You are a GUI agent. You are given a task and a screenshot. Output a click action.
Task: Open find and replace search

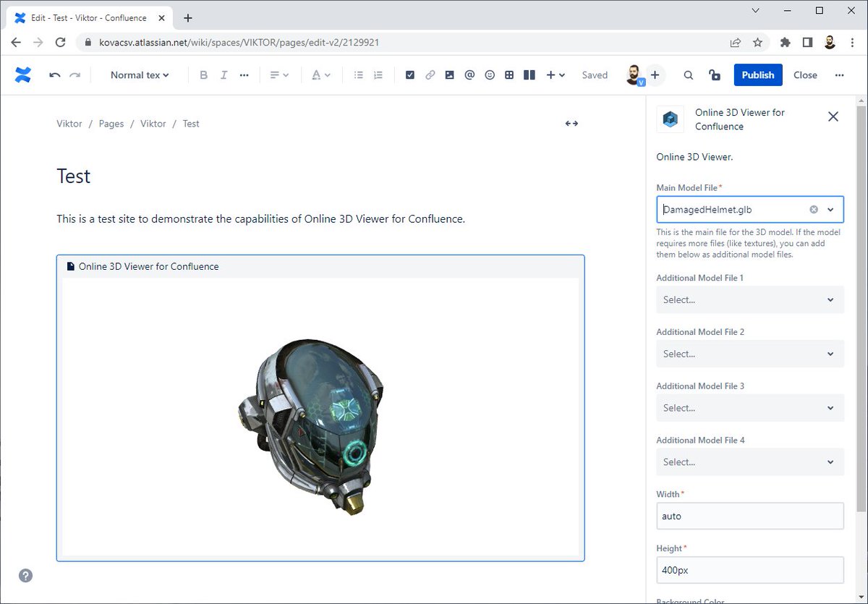pyautogui.click(x=689, y=75)
